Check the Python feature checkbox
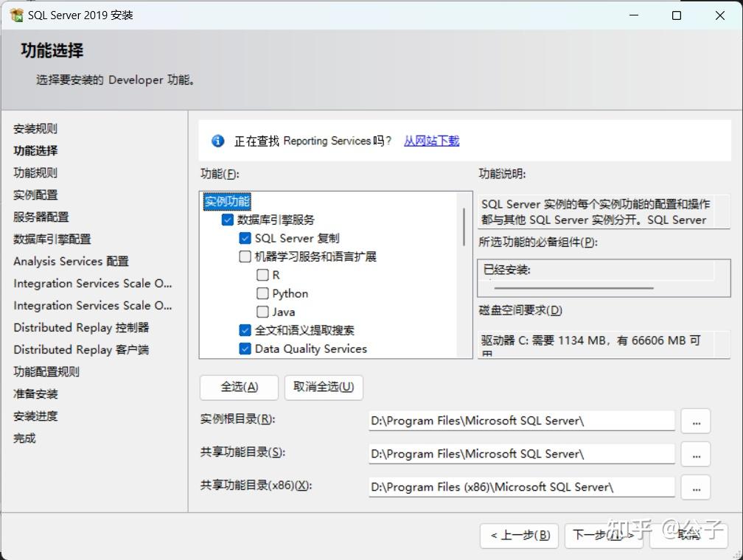Image resolution: width=743 pixels, height=560 pixels. coord(262,293)
